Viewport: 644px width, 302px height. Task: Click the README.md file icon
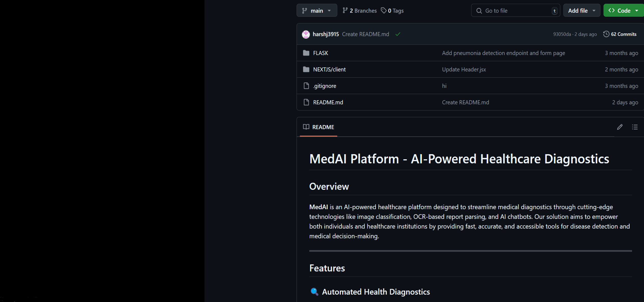[x=306, y=102]
